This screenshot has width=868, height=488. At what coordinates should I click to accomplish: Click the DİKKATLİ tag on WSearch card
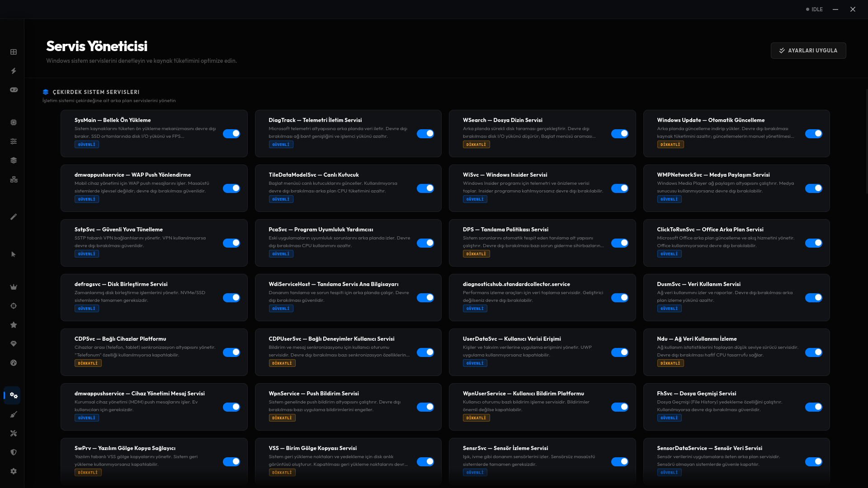pos(476,145)
